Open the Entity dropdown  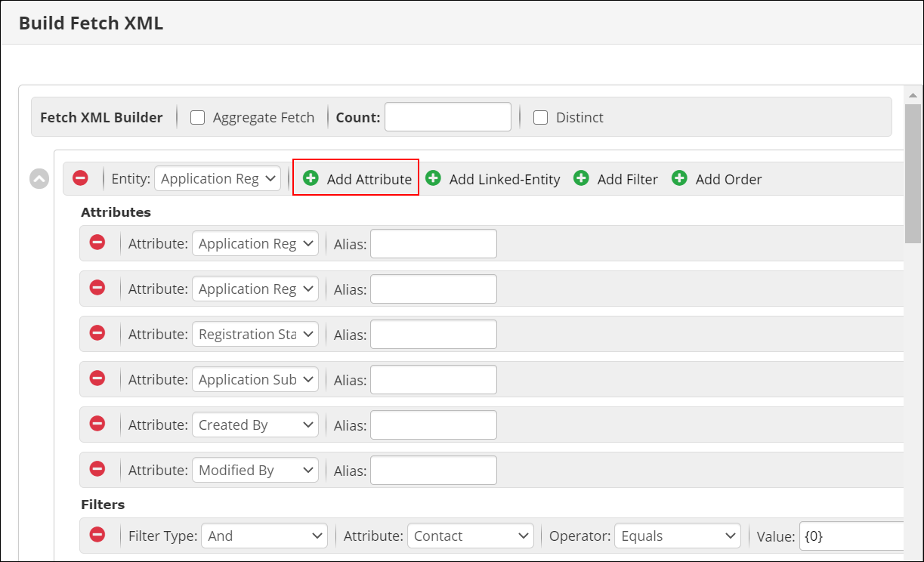click(x=218, y=179)
